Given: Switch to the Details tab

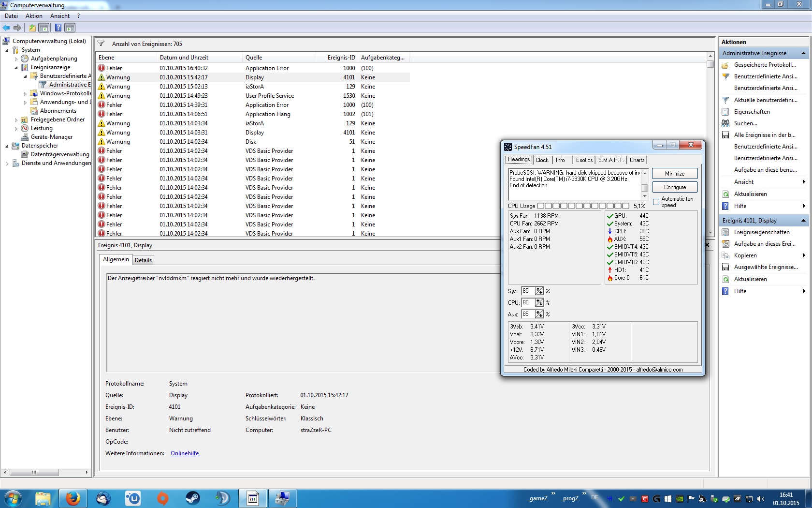Looking at the screenshot, I should pyautogui.click(x=143, y=260).
